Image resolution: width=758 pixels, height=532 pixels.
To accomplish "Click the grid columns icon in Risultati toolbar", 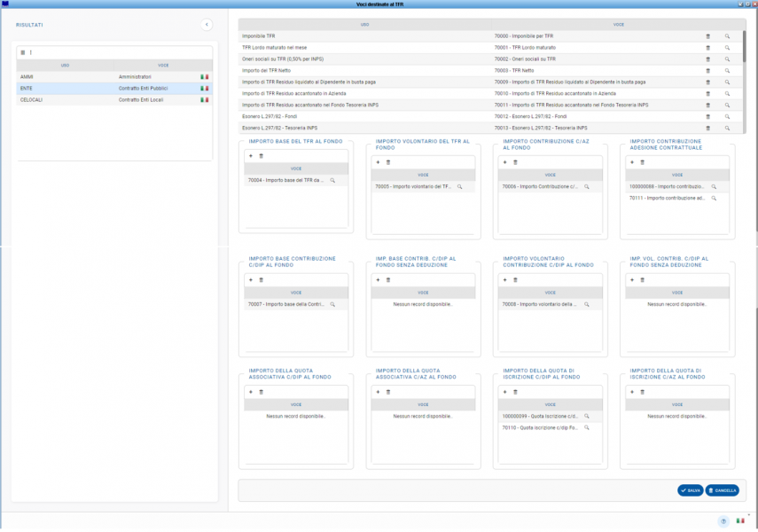I will point(23,52).
